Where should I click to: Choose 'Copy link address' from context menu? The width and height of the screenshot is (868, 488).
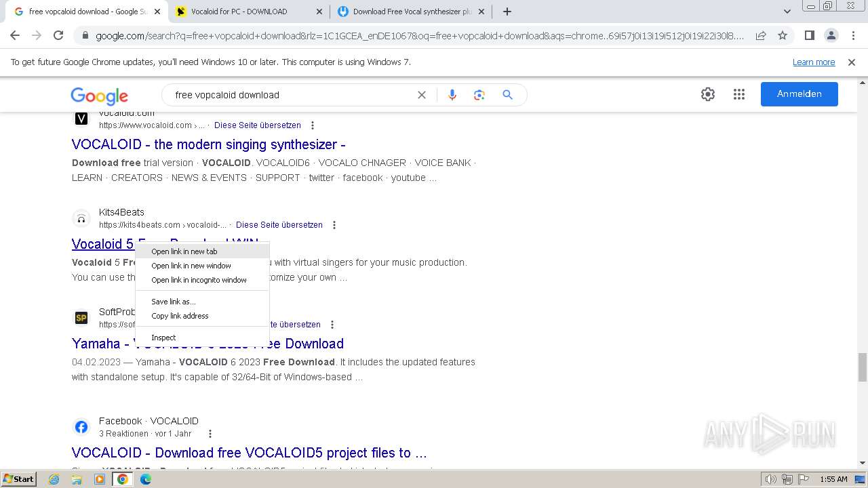[x=202, y=316]
